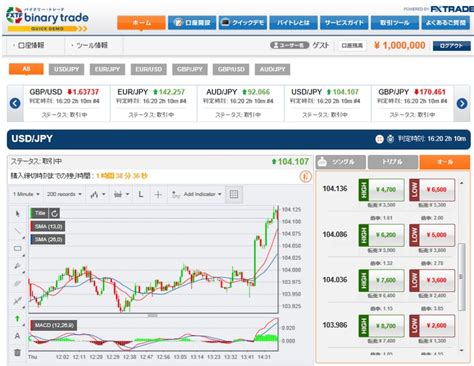Select the AUD/JPY ticker card
Screen dimensions: 474x366
pos(240,103)
